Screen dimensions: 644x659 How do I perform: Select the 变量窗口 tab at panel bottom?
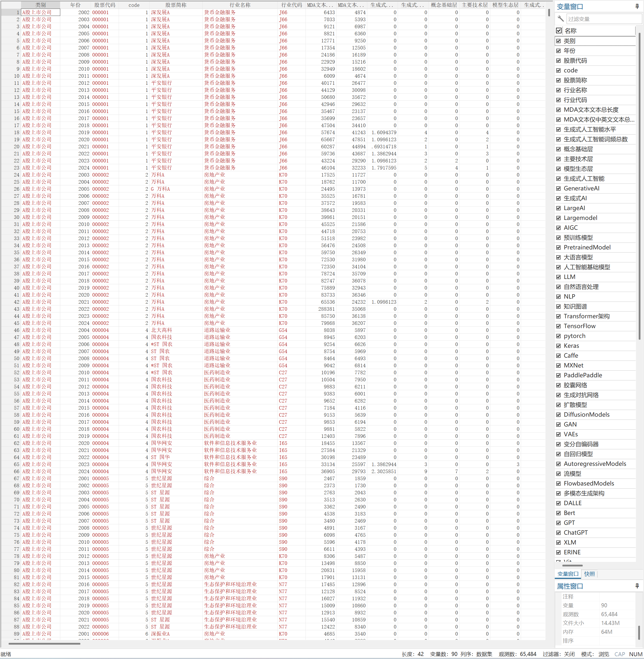[x=568, y=574]
